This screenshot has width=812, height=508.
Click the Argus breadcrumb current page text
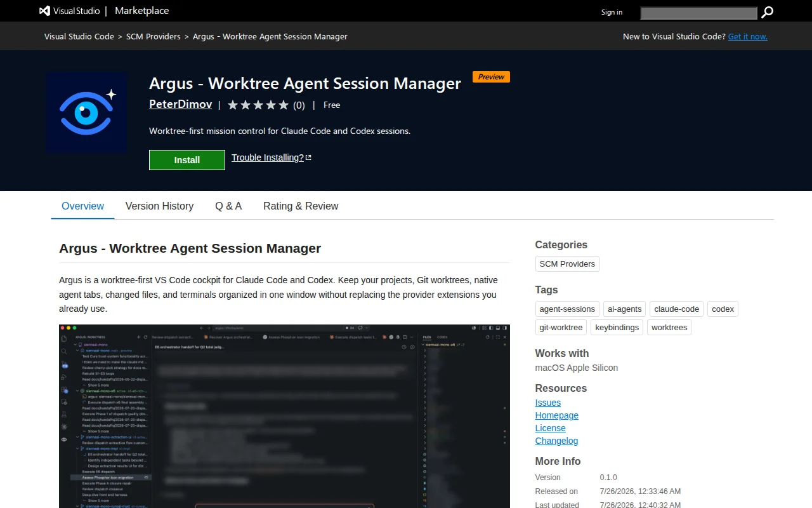[270, 36]
